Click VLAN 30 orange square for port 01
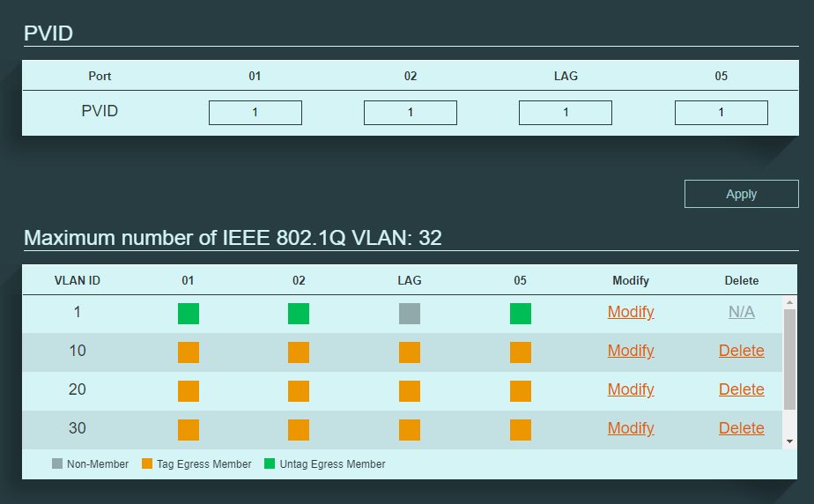The width and height of the screenshot is (814, 504). tap(189, 430)
